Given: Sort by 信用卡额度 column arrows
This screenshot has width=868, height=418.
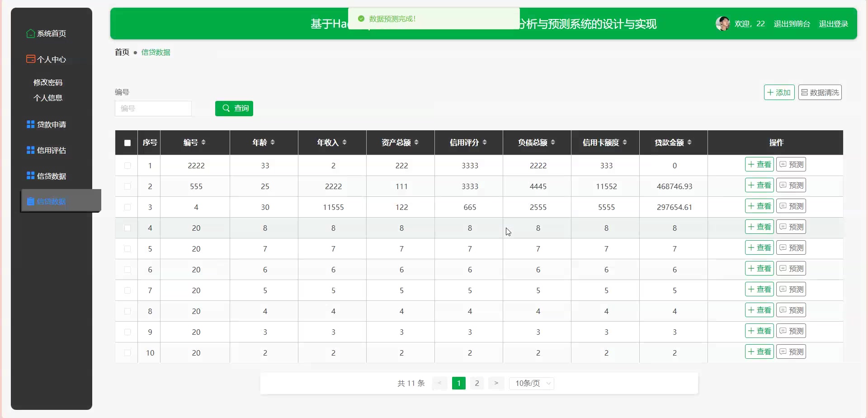Looking at the screenshot, I should [625, 142].
